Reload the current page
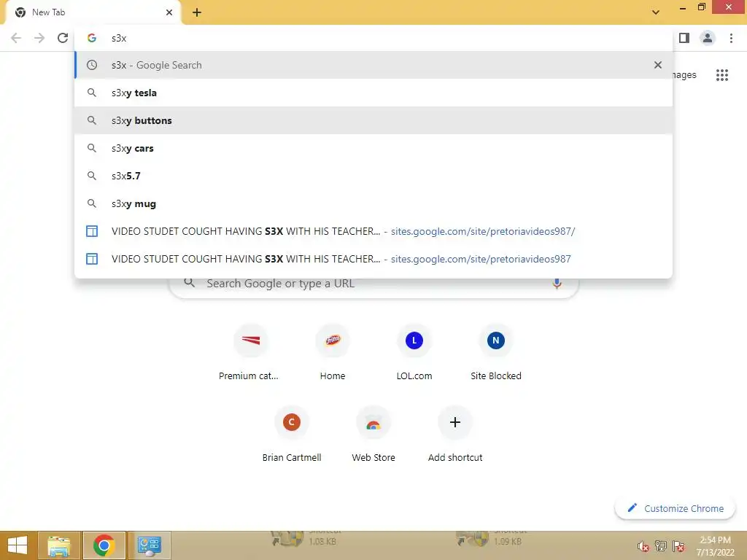The height and width of the screenshot is (560, 747). pos(63,38)
